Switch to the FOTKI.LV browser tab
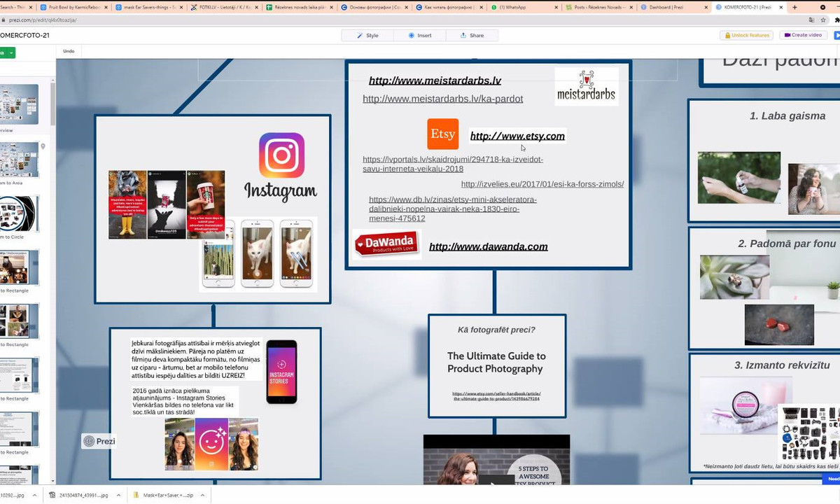 click(x=224, y=7)
